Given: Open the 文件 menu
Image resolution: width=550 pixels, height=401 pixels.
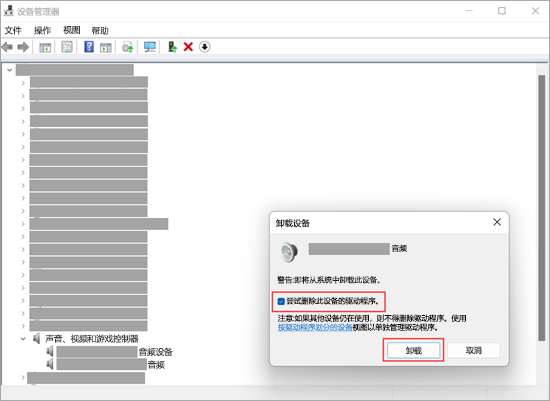Looking at the screenshot, I should pyautogui.click(x=13, y=31).
